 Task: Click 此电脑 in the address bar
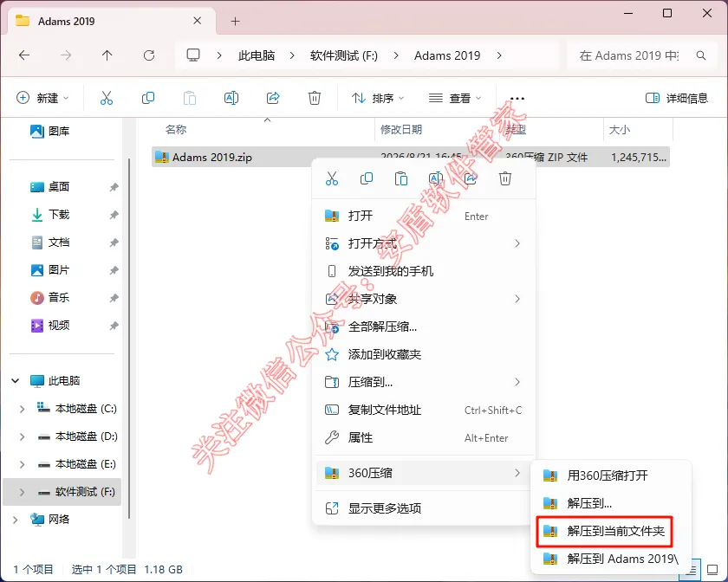point(257,55)
